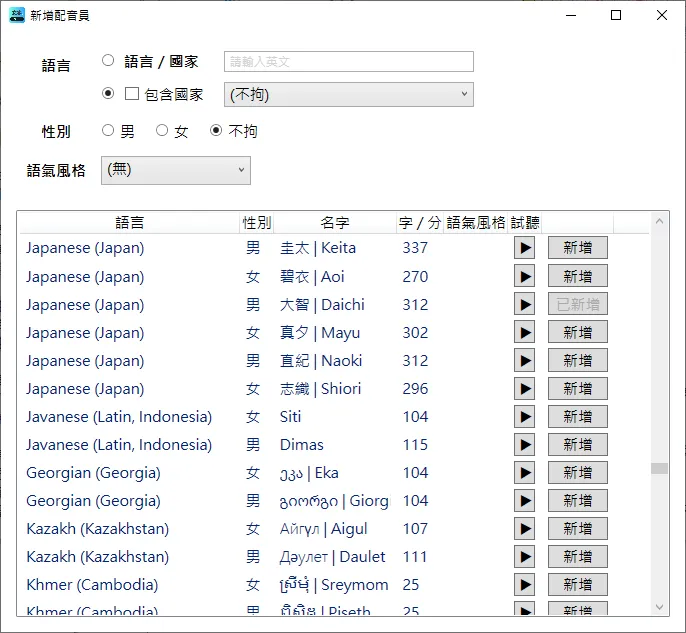Click scrollbar up arrow of voice list
This screenshot has width=686, height=633.
[x=659, y=221]
